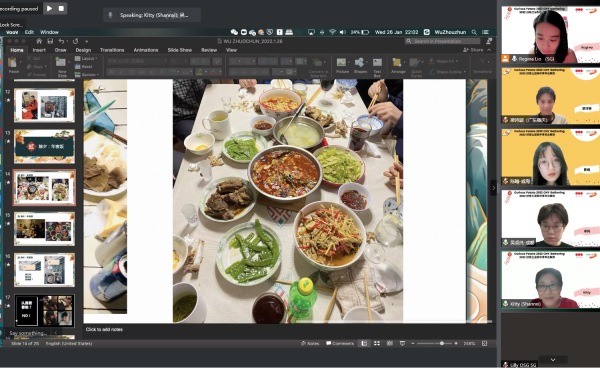
Task: Open Quick Styles gallery
Action: click(416, 67)
